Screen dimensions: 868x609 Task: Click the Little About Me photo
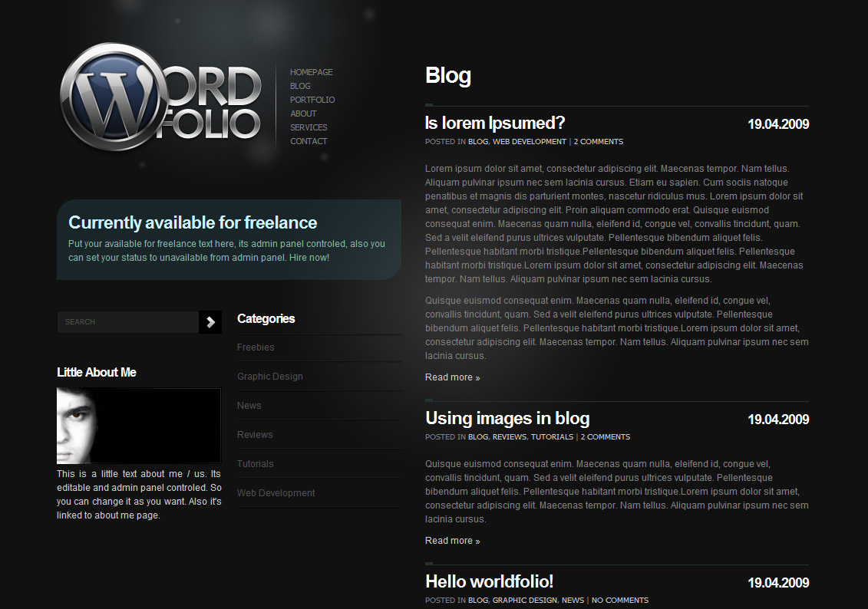point(138,426)
